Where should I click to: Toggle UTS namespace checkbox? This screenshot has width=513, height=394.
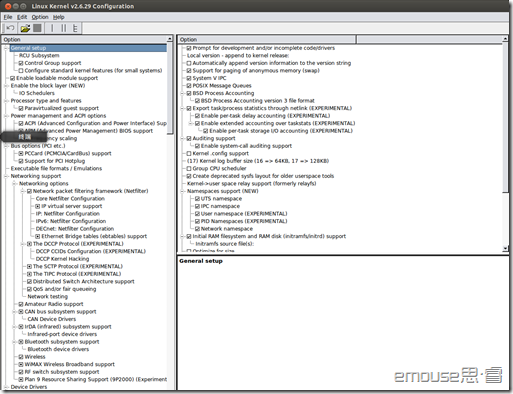pos(197,199)
